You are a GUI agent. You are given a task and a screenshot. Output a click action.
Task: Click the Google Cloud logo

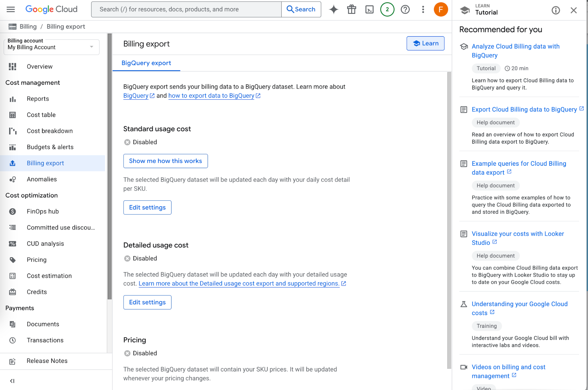51,9
